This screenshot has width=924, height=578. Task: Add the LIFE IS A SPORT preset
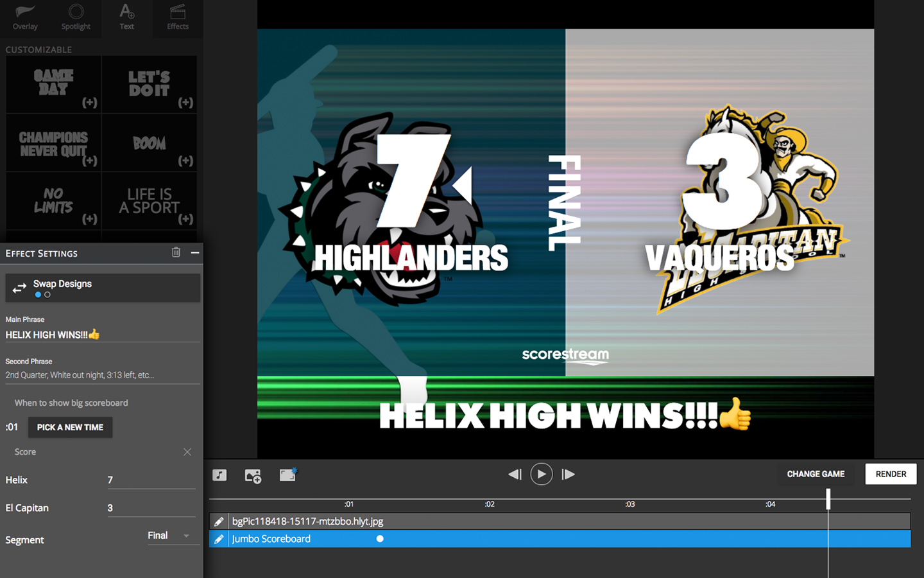point(150,201)
